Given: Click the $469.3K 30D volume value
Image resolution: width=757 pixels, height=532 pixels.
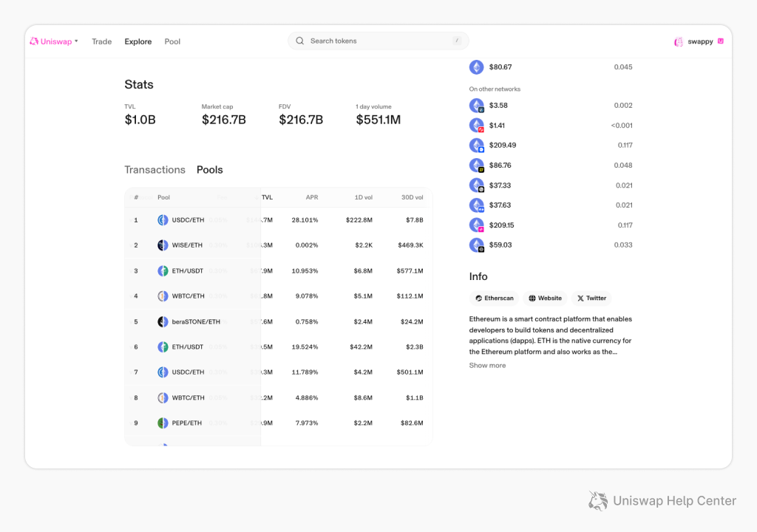Looking at the screenshot, I should pyautogui.click(x=411, y=245).
